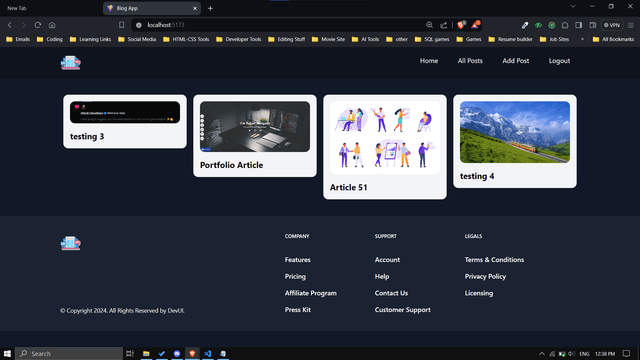Open the extensions puzzle icon
The image size is (640, 360).
565,25
